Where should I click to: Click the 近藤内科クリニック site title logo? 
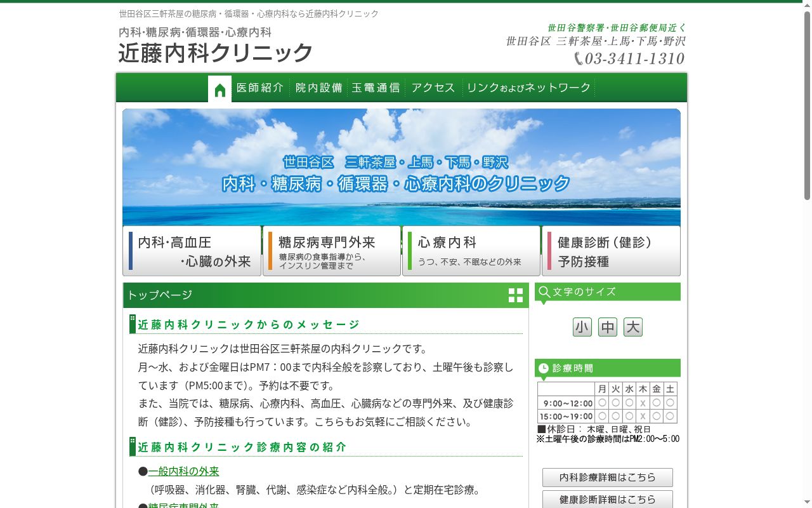coord(216,53)
